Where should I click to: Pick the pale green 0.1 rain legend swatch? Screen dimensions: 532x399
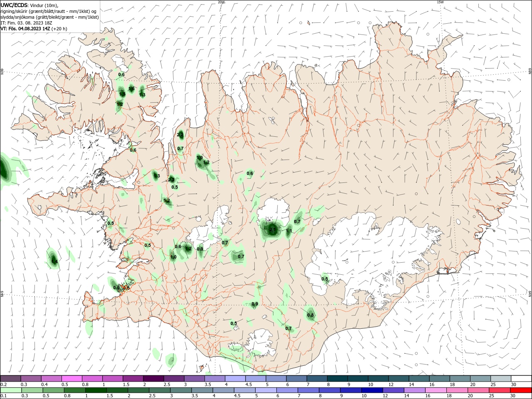(11, 390)
